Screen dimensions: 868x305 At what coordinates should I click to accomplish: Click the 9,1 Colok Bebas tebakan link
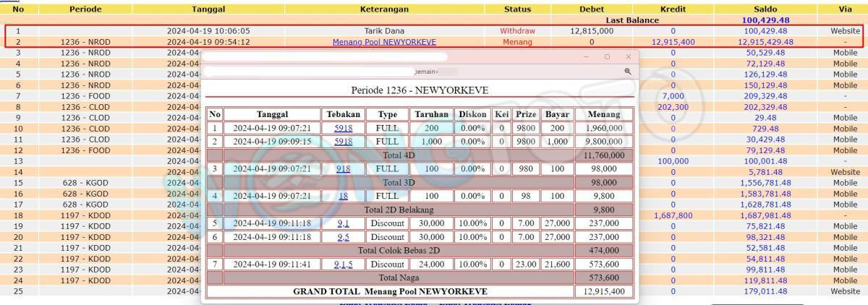(x=344, y=223)
